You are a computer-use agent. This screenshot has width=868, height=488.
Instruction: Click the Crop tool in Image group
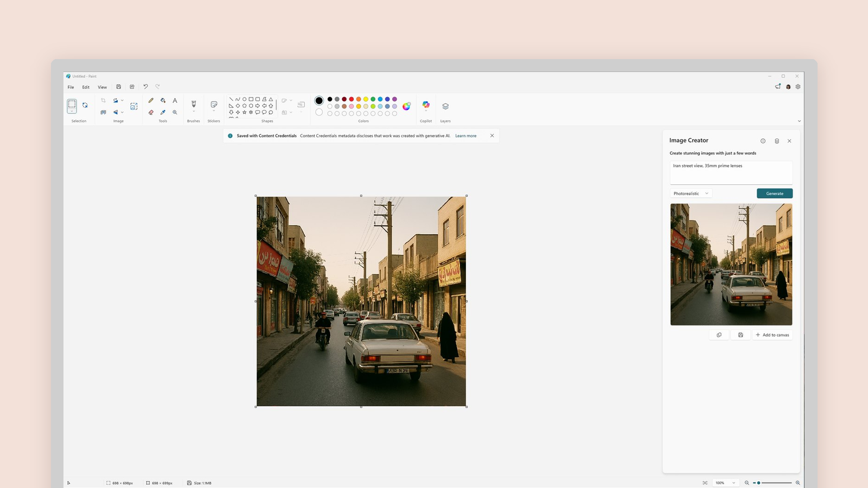point(103,100)
